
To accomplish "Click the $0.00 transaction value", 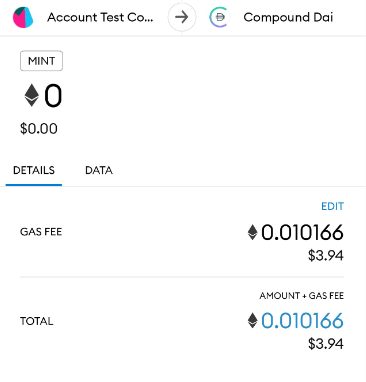I will coord(39,129).
